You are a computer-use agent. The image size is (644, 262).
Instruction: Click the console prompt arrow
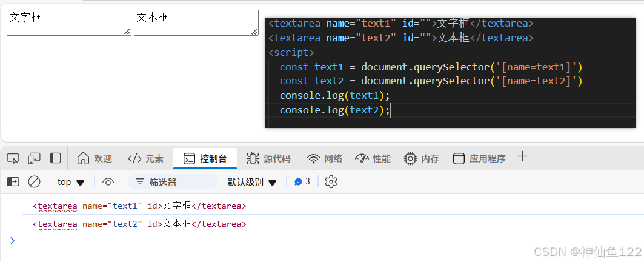(12, 241)
